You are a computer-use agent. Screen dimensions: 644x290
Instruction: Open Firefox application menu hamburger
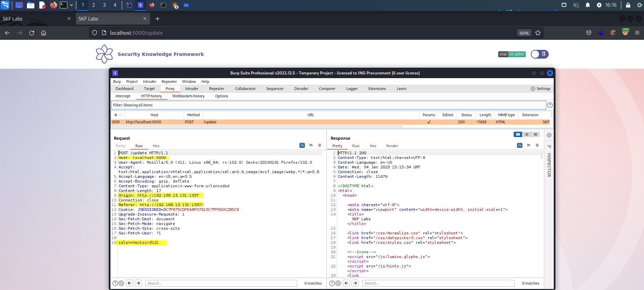[x=637, y=33]
